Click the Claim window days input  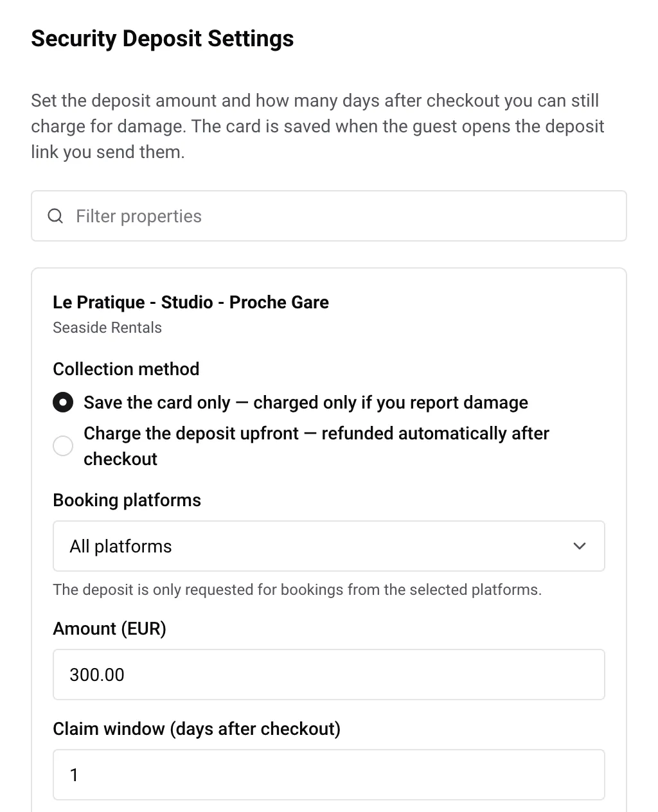329,775
